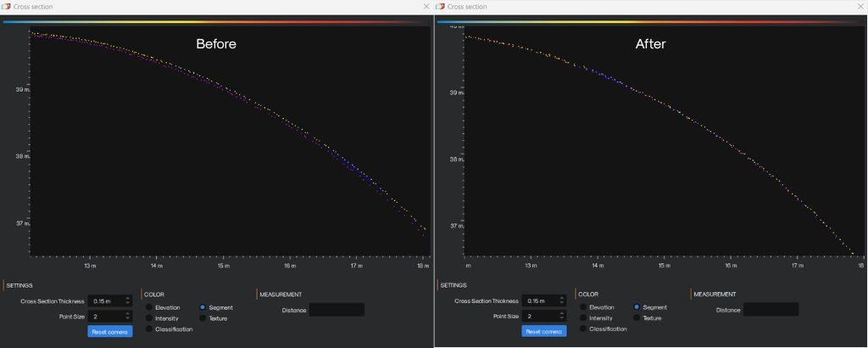Decrease Cross Section Thickness in the Before window
The width and height of the screenshot is (868, 348).
128,304
